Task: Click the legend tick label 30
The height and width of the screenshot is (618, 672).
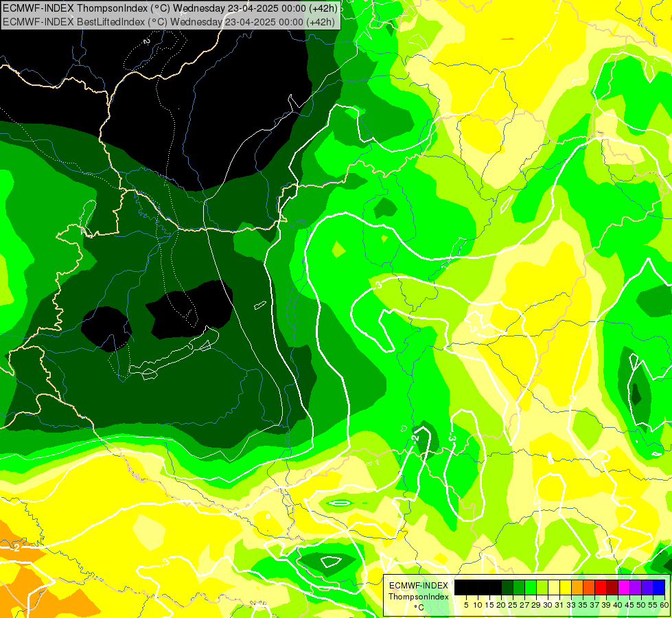Action: click(548, 605)
